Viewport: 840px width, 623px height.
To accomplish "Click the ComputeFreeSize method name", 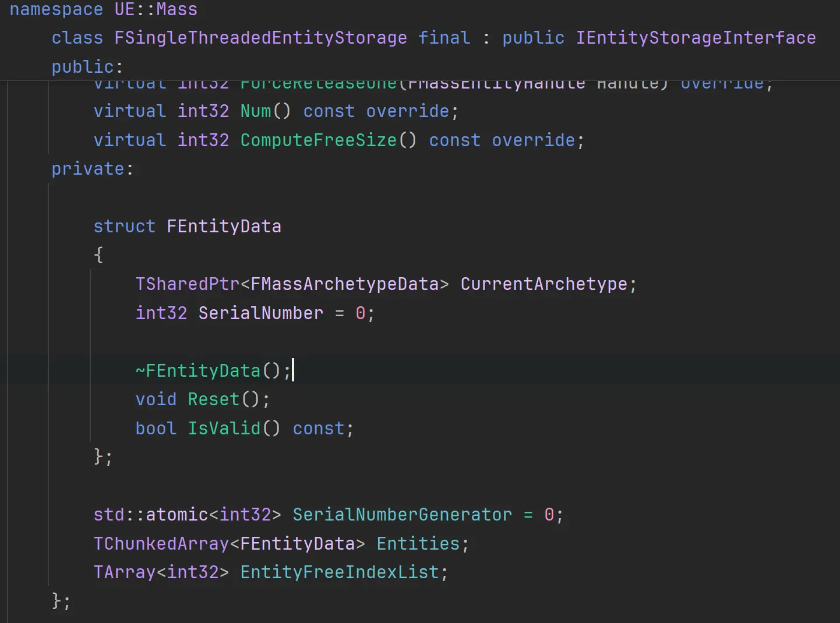I will [318, 140].
